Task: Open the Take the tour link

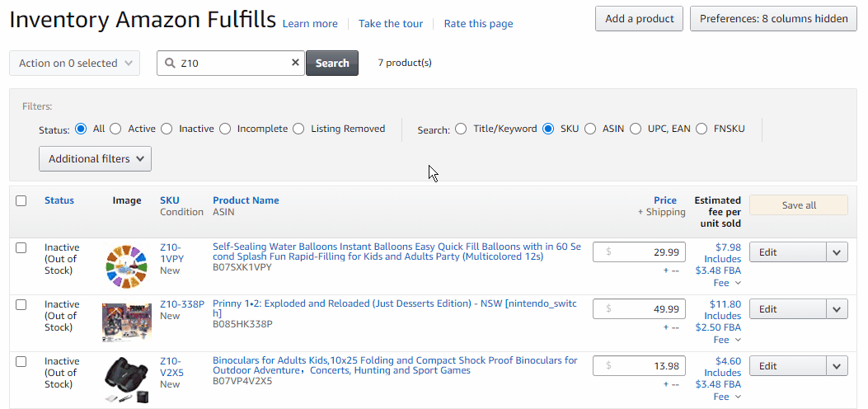Action: click(x=391, y=24)
